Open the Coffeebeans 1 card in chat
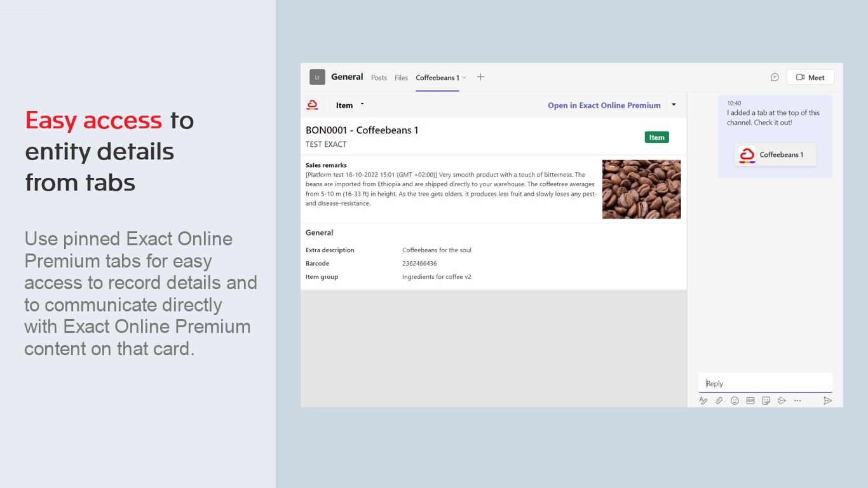The image size is (868, 488). [x=775, y=155]
